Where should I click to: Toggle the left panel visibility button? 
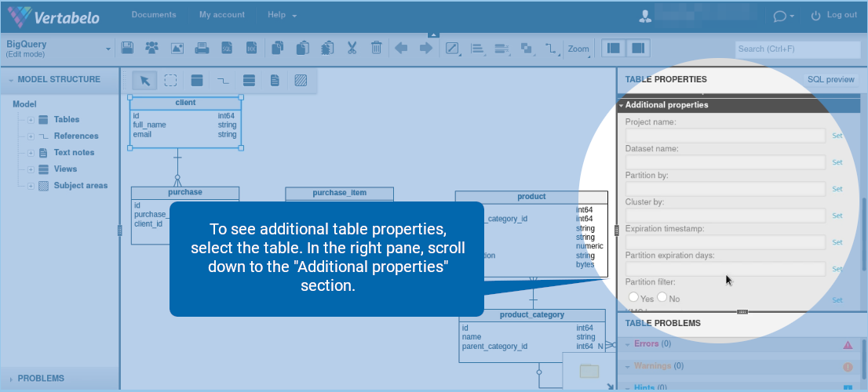click(x=614, y=48)
